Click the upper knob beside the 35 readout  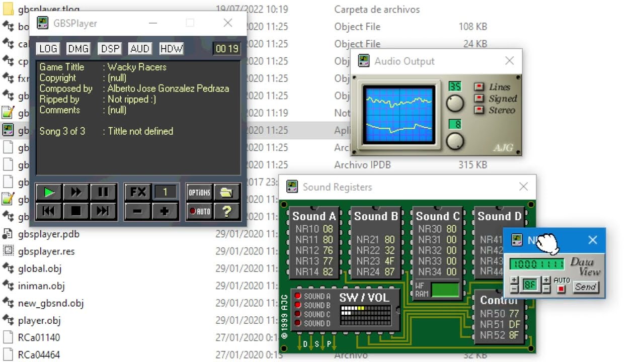(455, 103)
